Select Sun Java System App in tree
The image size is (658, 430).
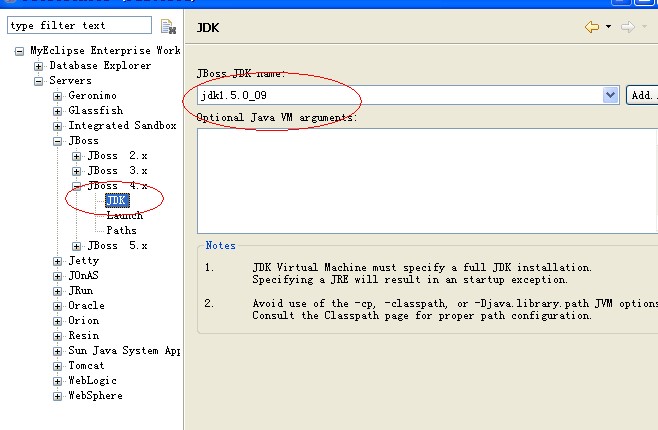click(124, 350)
